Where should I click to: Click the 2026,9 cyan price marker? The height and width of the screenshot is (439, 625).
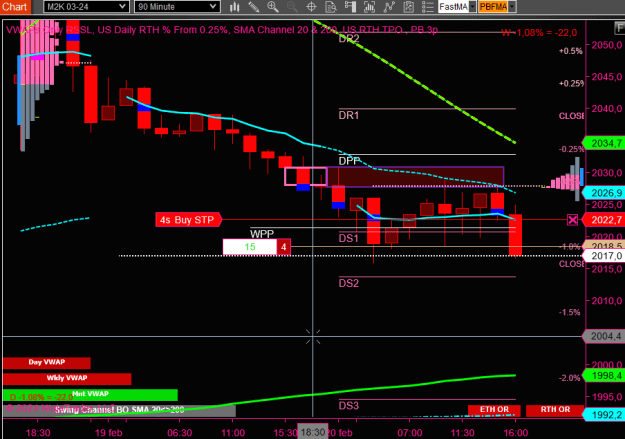click(x=603, y=193)
